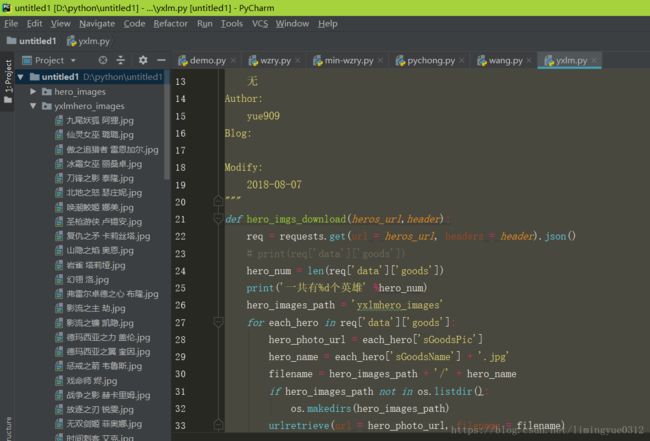Image resolution: width=650 pixels, height=441 pixels.
Task: Click the Project panel vertical scrollbar
Action: coord(167,124)
